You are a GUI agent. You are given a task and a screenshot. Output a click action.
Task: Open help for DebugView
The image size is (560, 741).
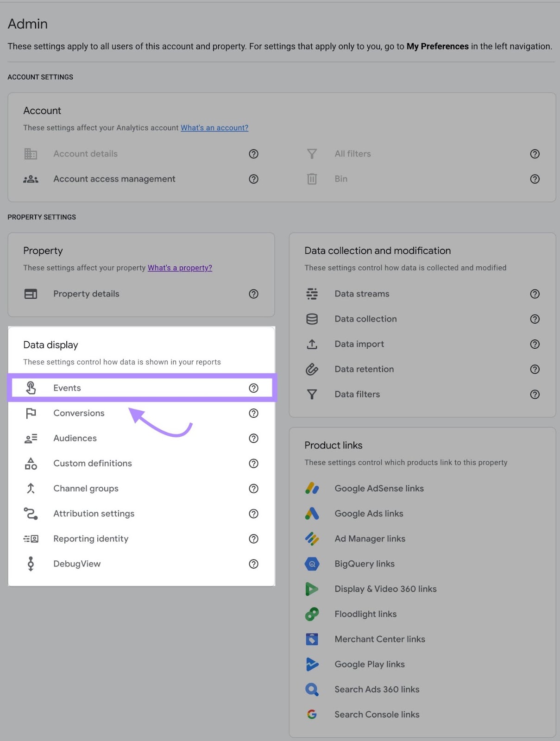pyautogui.click(x=253, y=564)
